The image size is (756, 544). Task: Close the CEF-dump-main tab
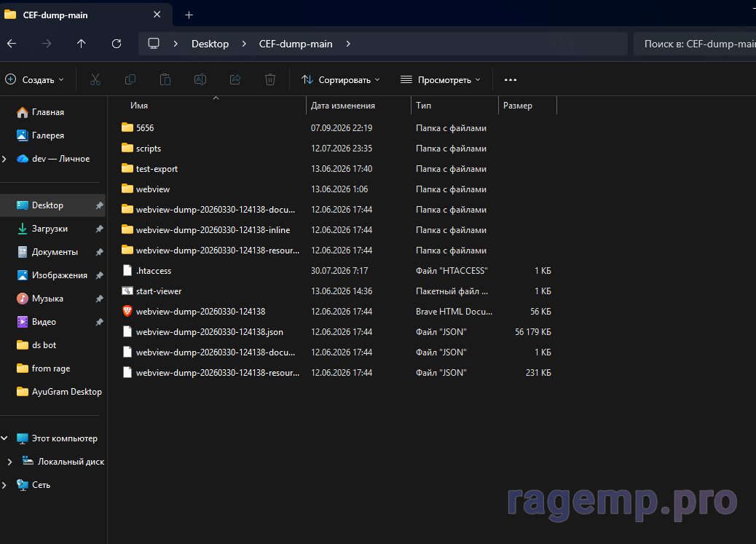pyautogui.click(x=157, y=15)
